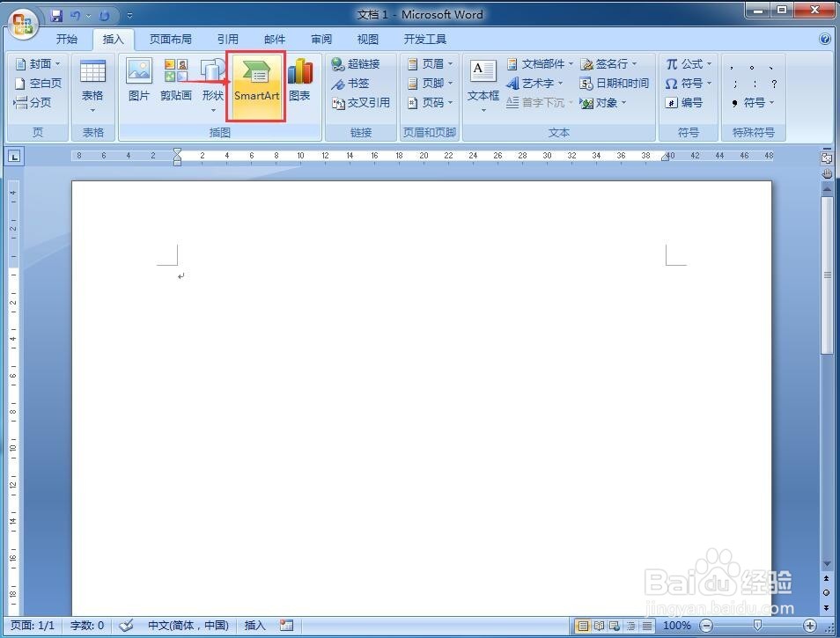
Task: Insert 日期和时间 date and time
Action: pos(615,83)
